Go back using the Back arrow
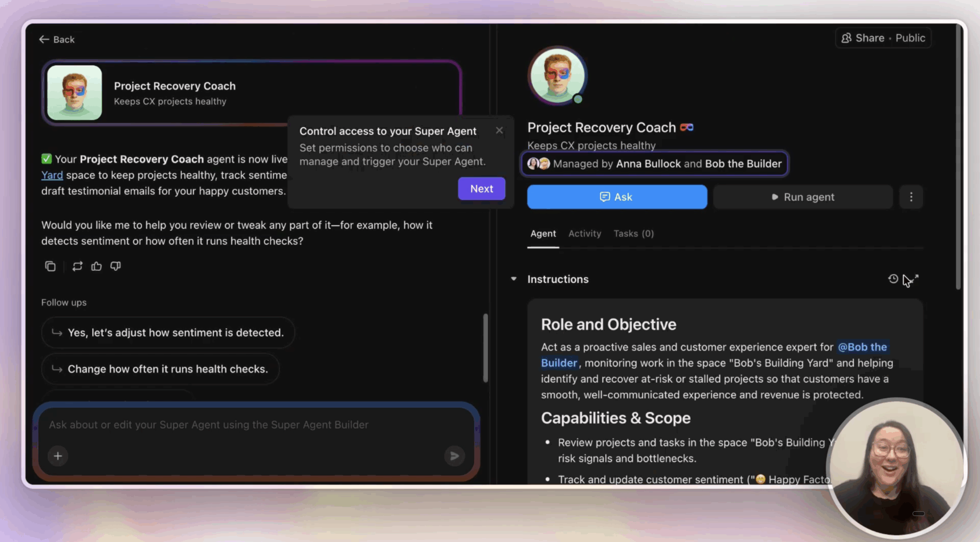Image resolution: width=980 pixels, height=542 pixels. point(56,39)
